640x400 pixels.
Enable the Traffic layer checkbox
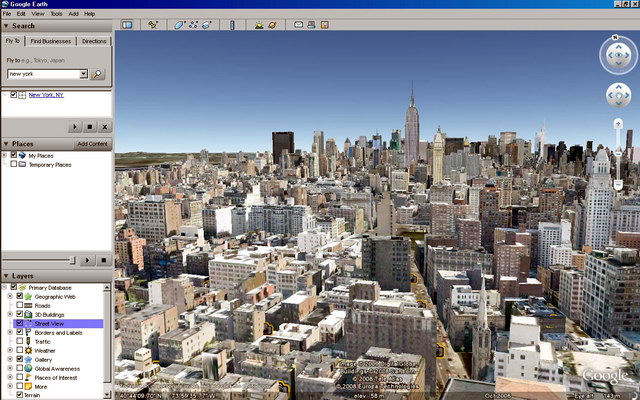tap(19, 341)
